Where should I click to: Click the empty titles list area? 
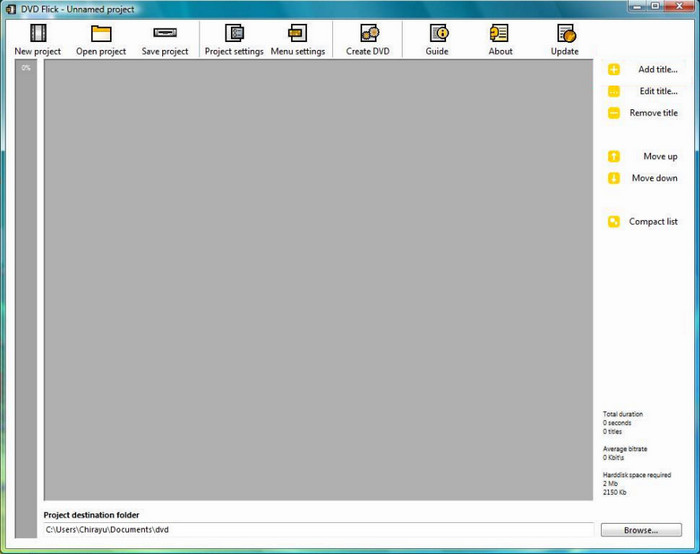(318, 280)
